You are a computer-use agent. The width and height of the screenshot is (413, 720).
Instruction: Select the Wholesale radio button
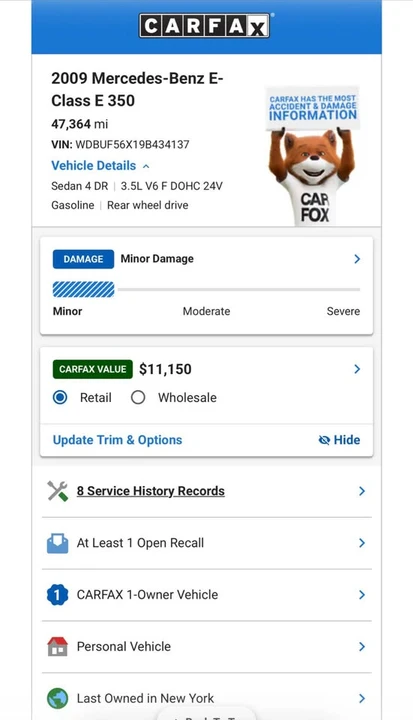coord(138,398)
